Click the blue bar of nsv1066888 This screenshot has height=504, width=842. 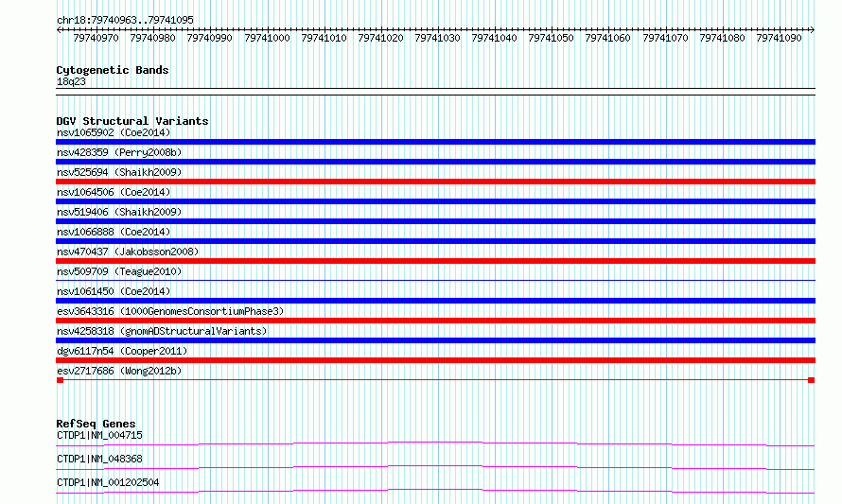[x=435, y=241]
